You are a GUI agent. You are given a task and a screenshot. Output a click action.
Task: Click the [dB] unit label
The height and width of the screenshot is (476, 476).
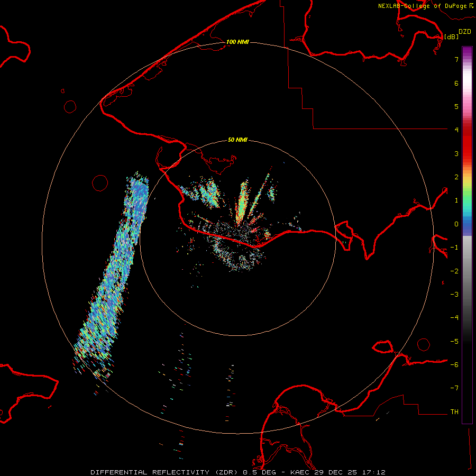coord(452,36)
